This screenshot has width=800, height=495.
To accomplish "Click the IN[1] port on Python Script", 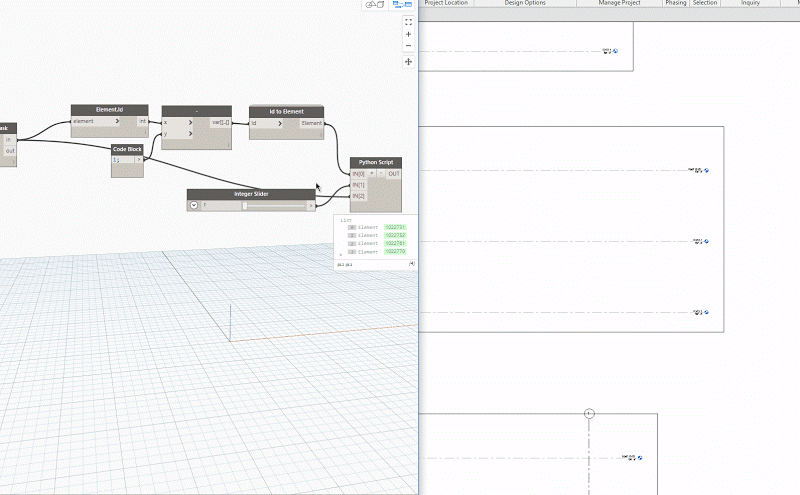I will pyautogui.click(x=359, y=185).
